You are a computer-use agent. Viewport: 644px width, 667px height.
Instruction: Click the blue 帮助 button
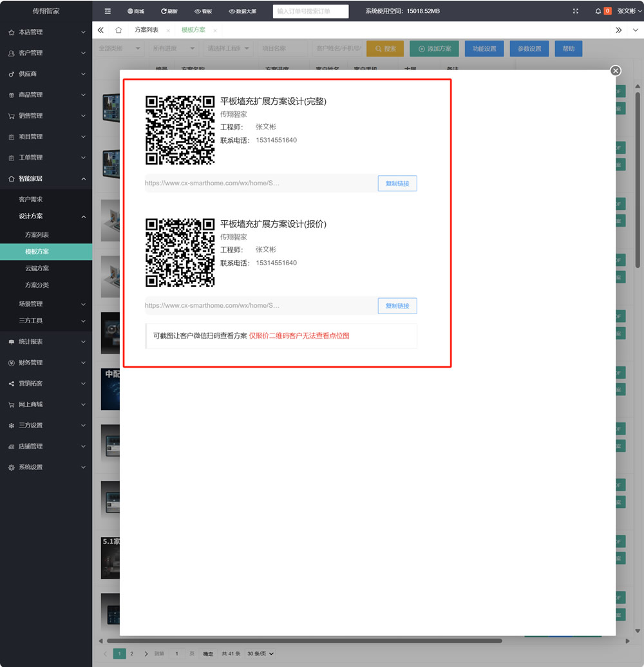(568, 48)
